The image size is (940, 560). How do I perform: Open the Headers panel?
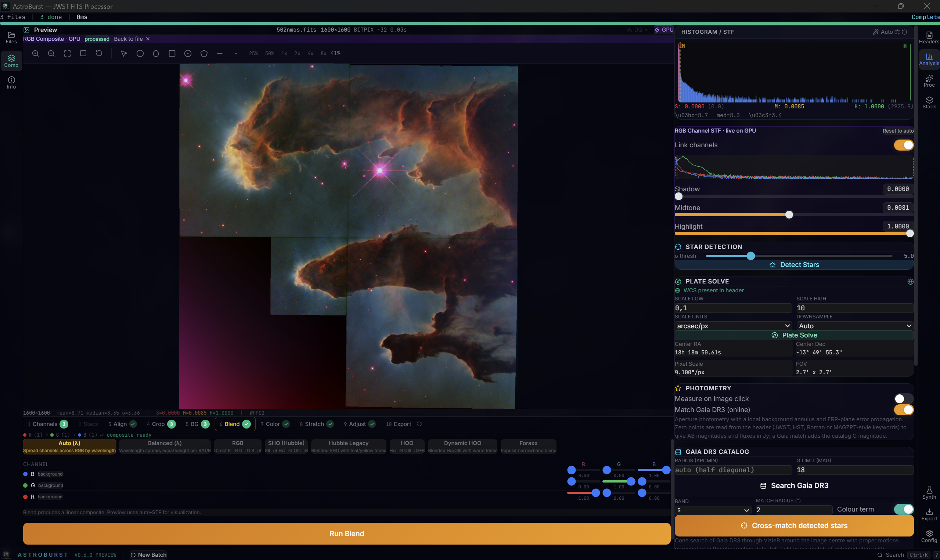929,38
